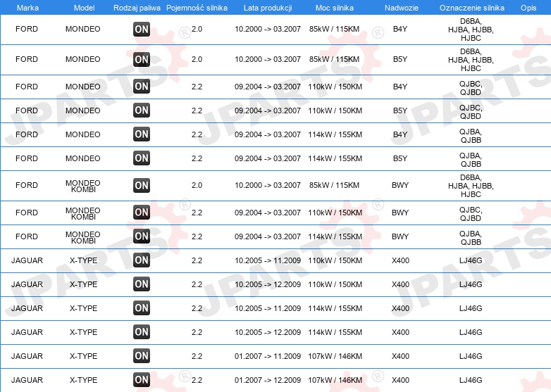The image size is (551, 392).
Task: Click the ON fuel icon in Mondeo 2.0 B5Y row
Action: coord(142,59)
